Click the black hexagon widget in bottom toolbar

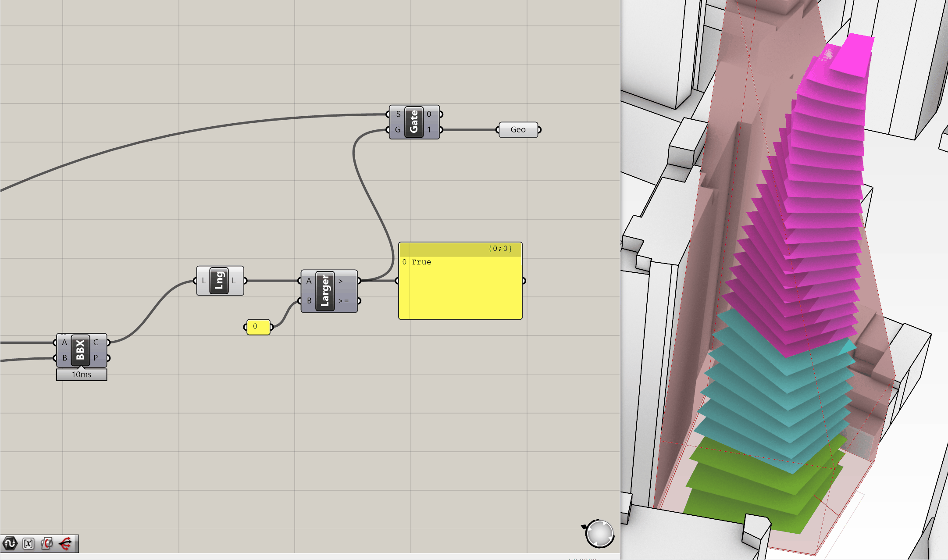[x=10, y=544]
